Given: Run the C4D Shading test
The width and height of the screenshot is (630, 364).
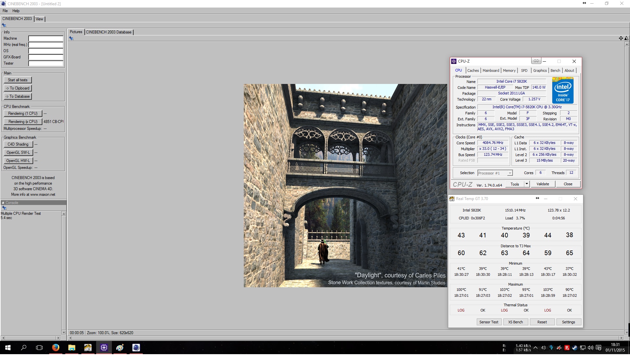Looking at the screenshot, I should [x=18, y=144].
